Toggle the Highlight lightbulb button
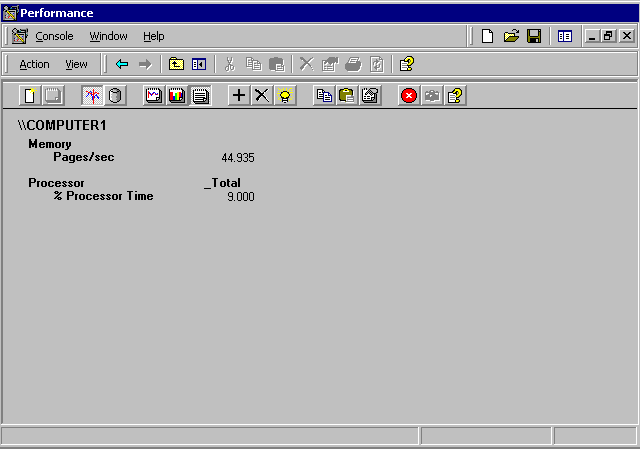 [x=285, y=96]
